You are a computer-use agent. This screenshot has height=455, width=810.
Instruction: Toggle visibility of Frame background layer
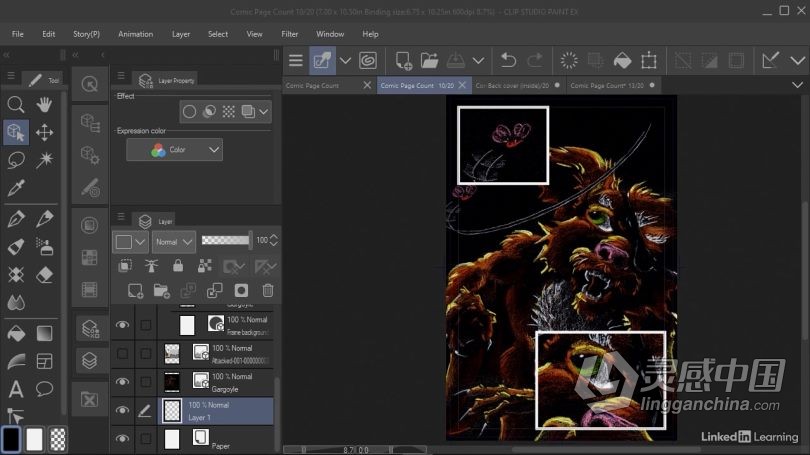[x=122, y=325]
